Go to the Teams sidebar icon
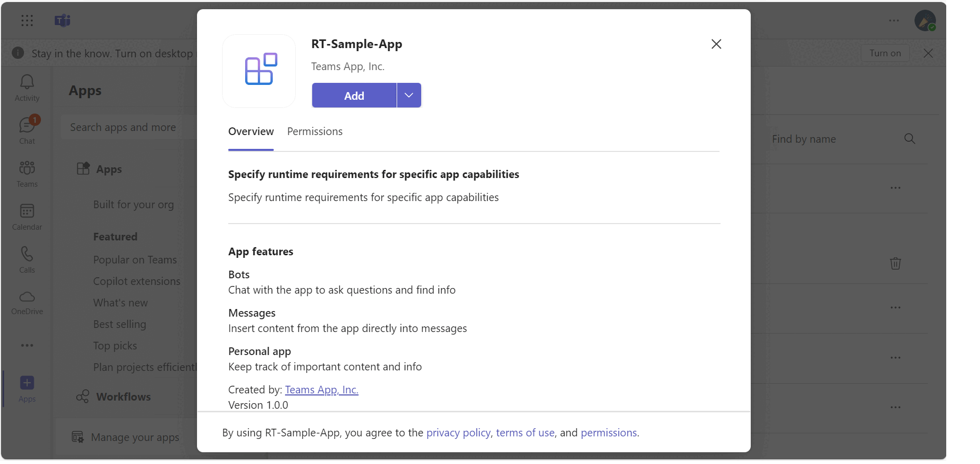 point(27,174)
